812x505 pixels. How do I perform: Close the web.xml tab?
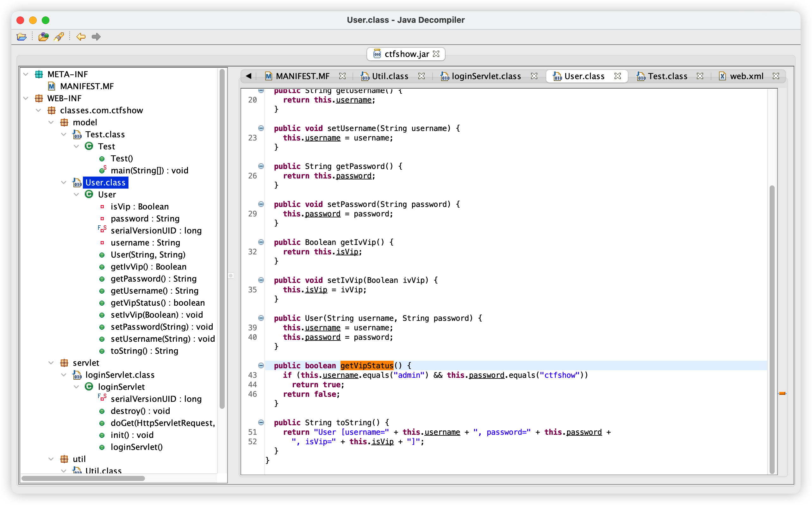point(776,76)
